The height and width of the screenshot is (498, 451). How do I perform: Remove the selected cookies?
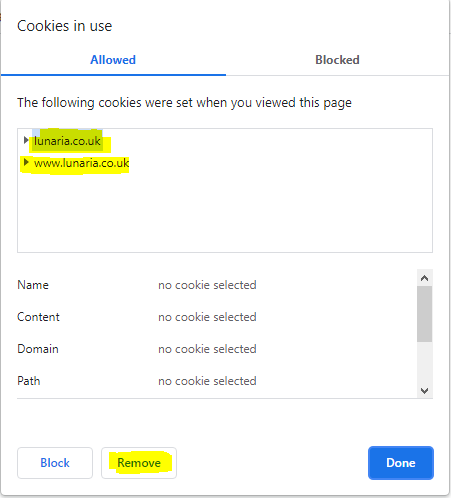click(x=139, y=463)
